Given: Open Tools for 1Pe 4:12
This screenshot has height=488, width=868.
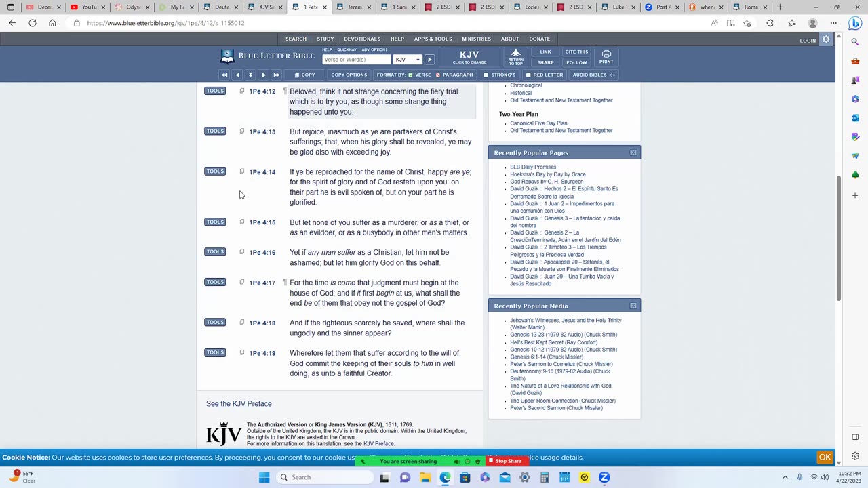Looking at the screenshot, I should (x=215, y=91).
